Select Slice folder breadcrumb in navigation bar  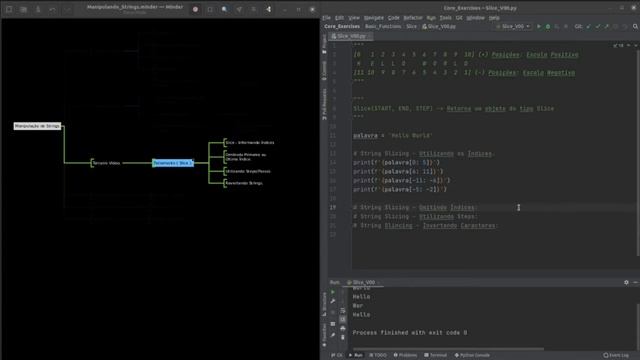(411, 26)
